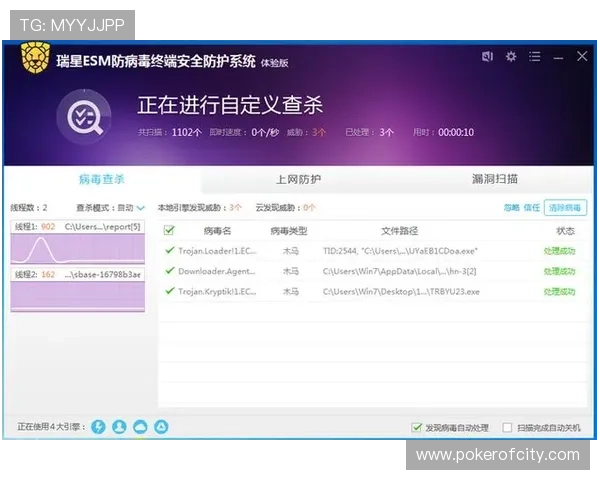Click the 线程2: 162 label
Viewport: 600px width, 480px height.
click(x=35, y=274)
